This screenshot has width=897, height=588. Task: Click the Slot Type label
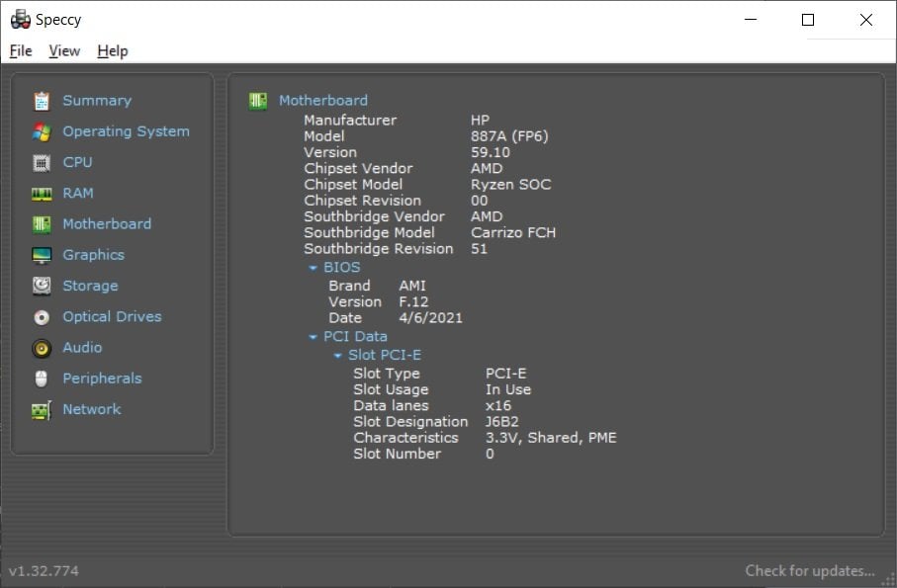point(386,374)
